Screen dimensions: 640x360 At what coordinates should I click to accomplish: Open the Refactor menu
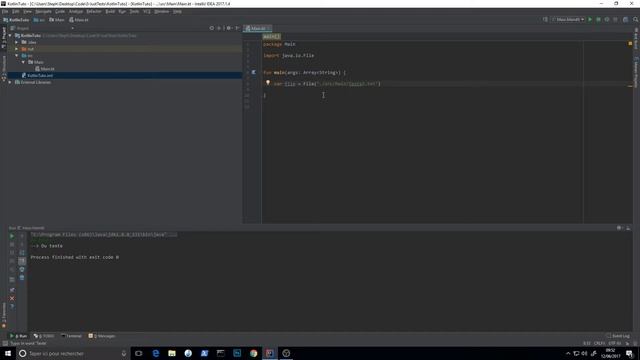(x=94, y=11)
